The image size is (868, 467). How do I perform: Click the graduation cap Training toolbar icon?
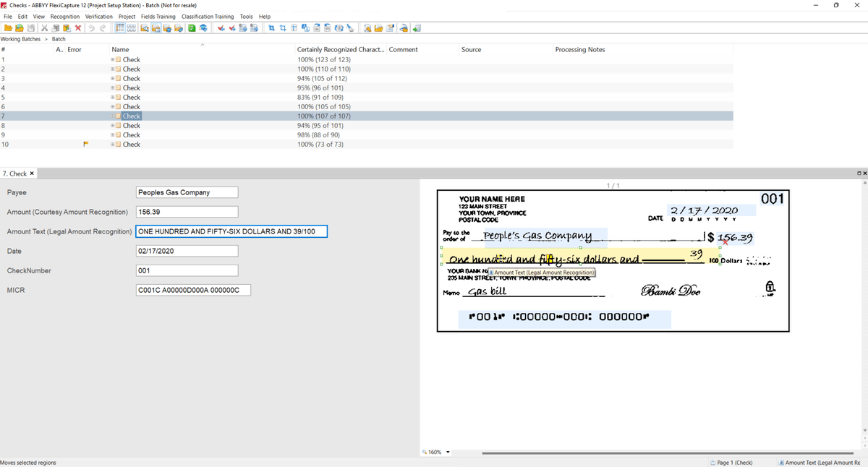[x=204, y=28]
